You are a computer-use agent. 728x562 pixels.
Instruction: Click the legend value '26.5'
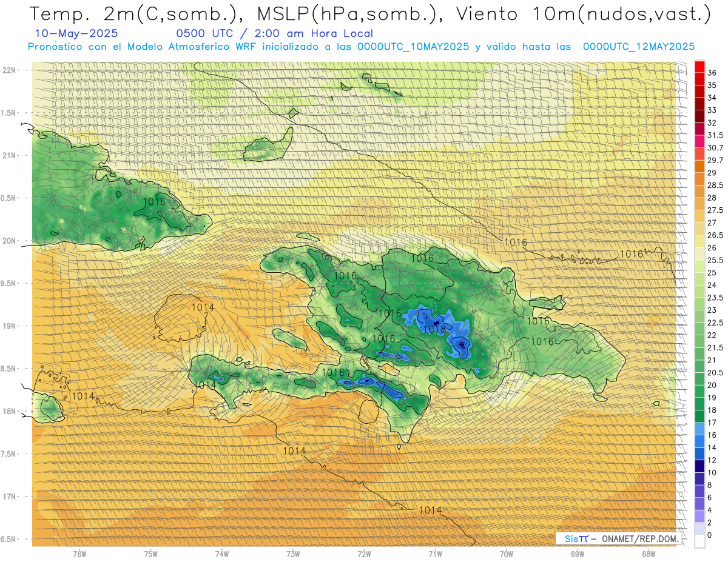click(715, 235)
